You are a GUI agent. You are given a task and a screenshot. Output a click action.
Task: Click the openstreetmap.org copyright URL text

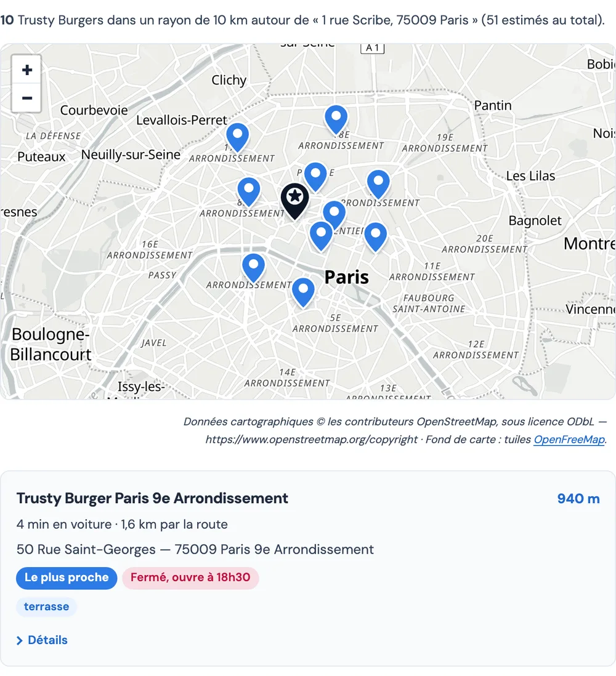pyautogui.click(x=311, y=440)
